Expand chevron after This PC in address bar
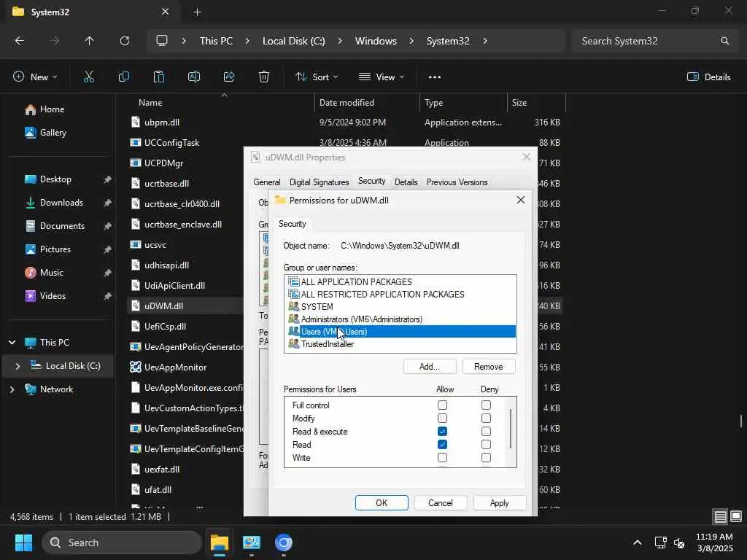The image size is (747, 560). click(x=247, y=41)
